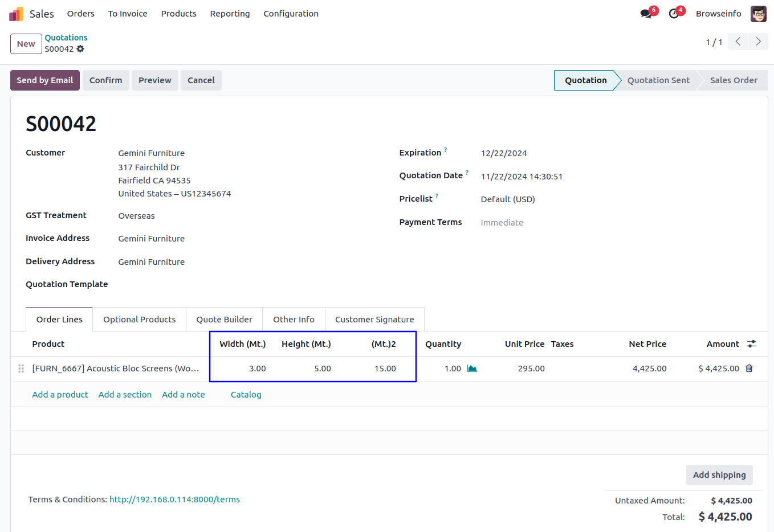774x532 pixels.
Task: Switch to the Customer Signature tab
Action: (374, 320)
